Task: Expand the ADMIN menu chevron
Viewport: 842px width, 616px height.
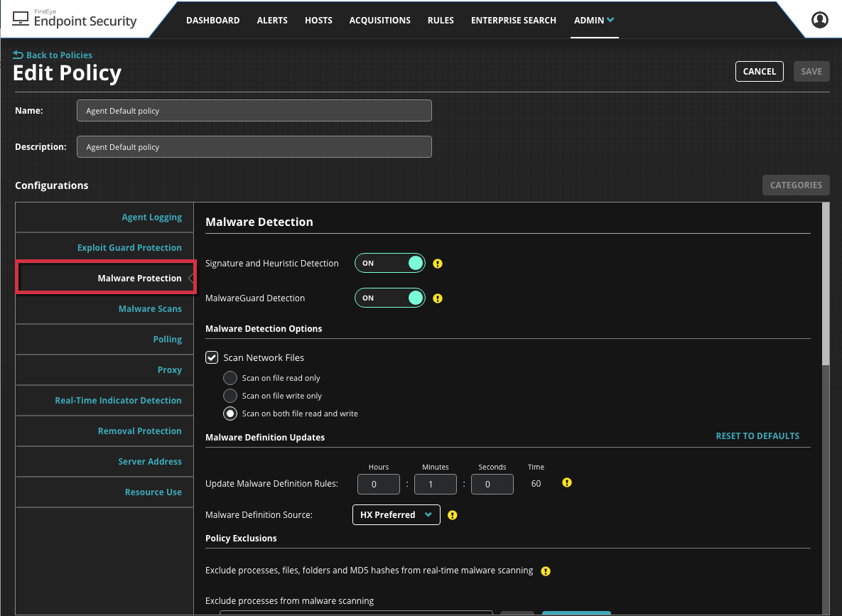Action: 610,20
